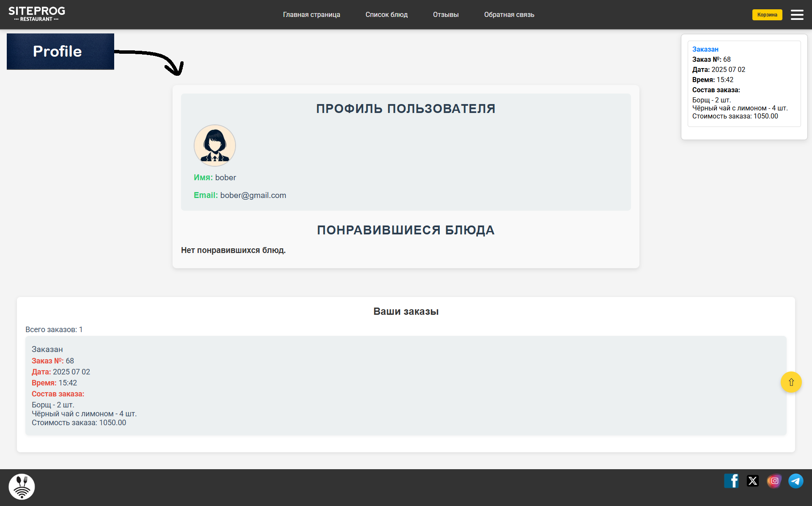Click the user profile avatar picture

click(x=215, y=145)
